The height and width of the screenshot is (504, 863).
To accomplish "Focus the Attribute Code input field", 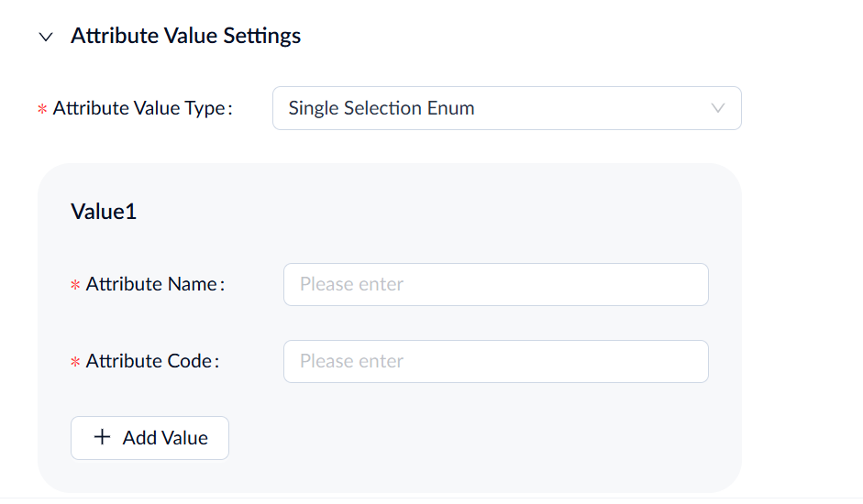I will point(495,361).
